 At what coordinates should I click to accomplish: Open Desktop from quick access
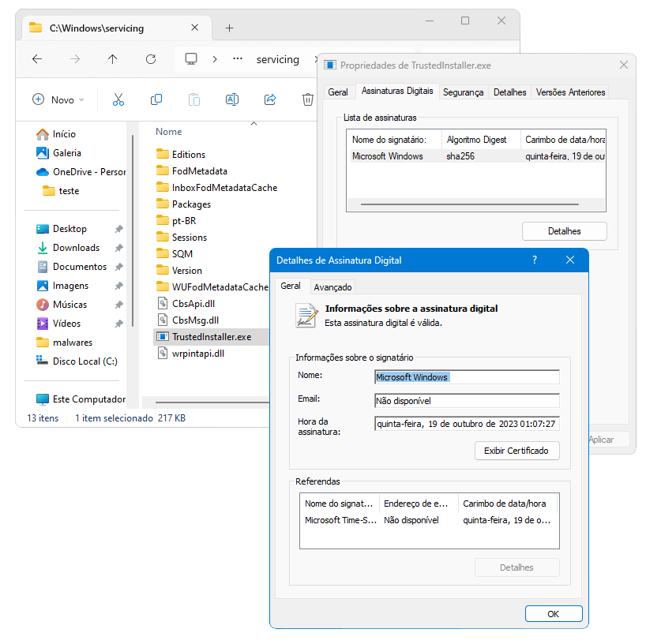point(62,229)
